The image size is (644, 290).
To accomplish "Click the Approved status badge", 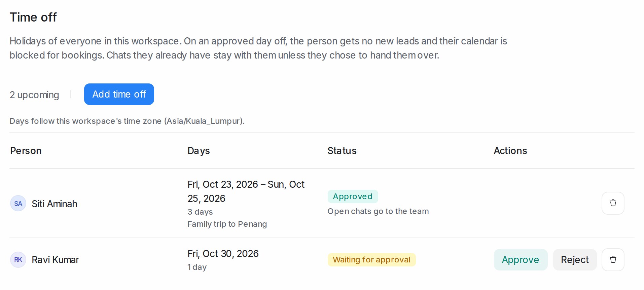I will [x=353, y=196].
